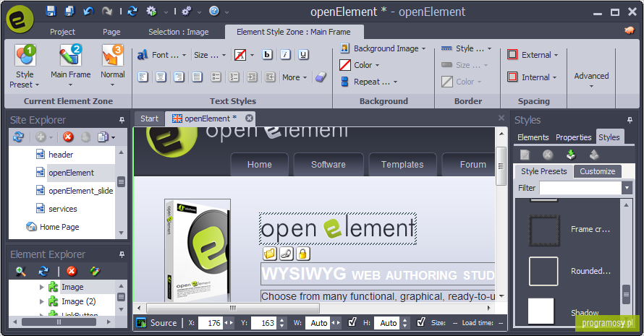Open the Project ribbon tab

[x=62, y=32]
